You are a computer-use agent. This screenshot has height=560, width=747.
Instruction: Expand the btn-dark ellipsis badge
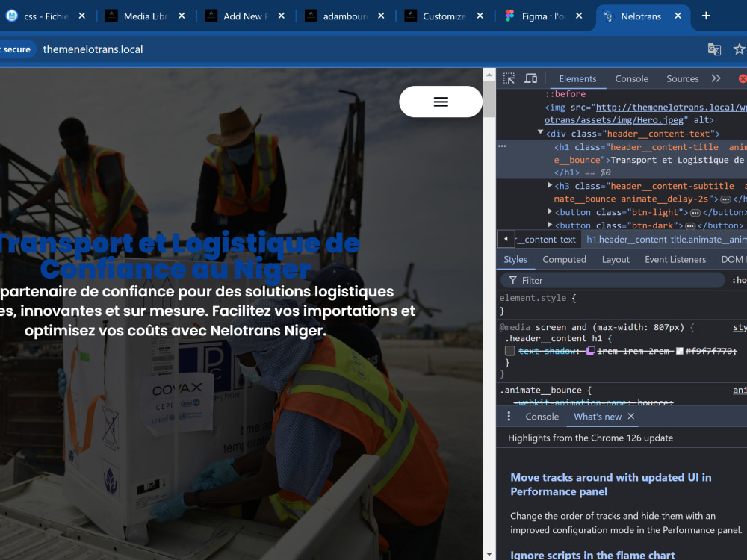point(689,225)
